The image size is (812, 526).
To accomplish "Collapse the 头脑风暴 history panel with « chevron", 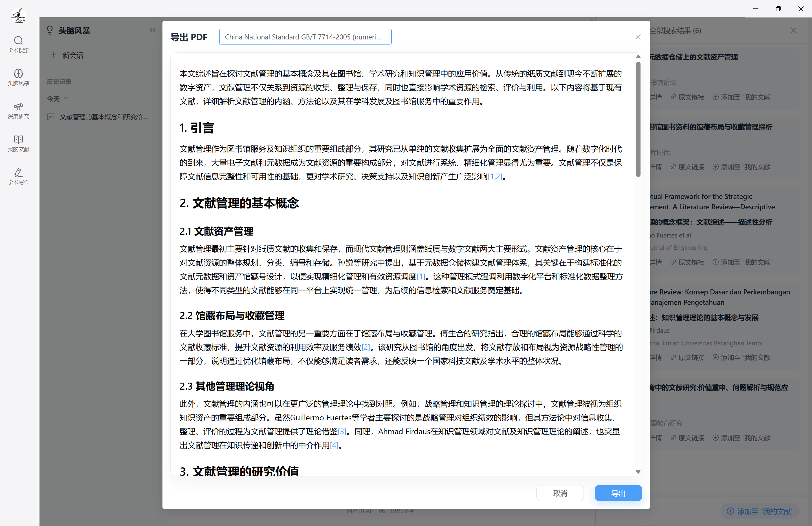I will tap(153, 30).
